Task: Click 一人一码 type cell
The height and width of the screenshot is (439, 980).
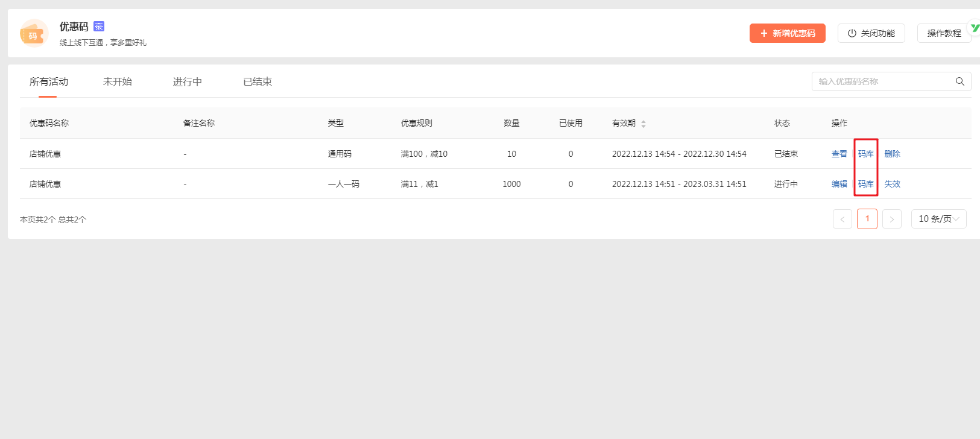Action: 344,184
